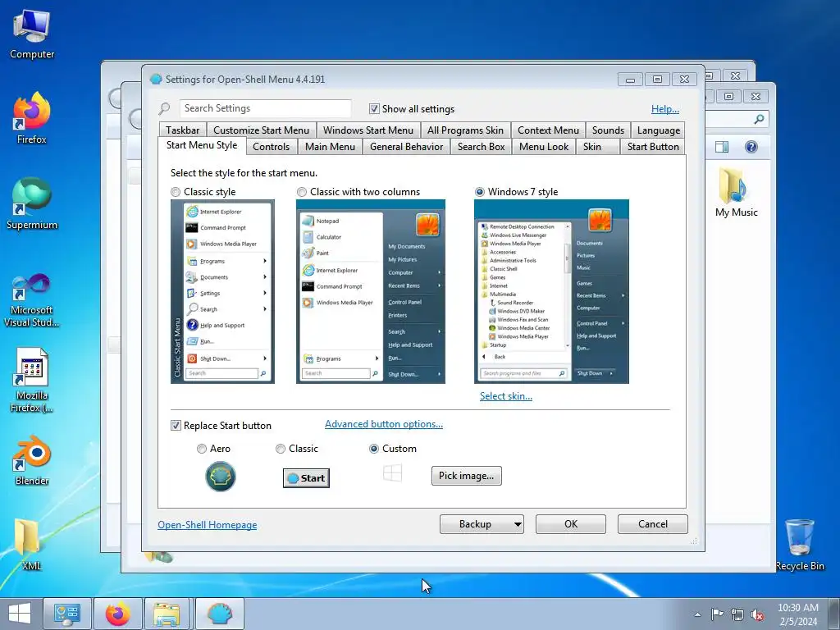The image size is (840, 630).
Task: Choose the Aero start button radio option
Action: pos(202,449)
